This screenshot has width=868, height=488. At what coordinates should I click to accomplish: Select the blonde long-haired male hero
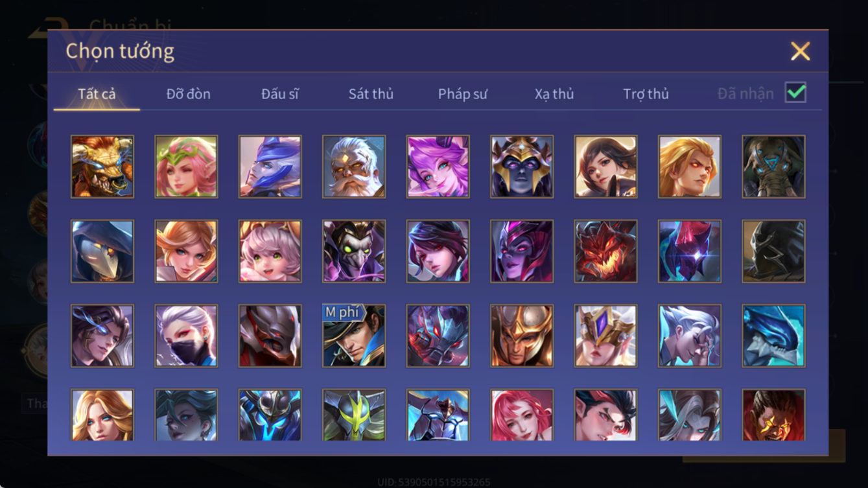(690, 167)
